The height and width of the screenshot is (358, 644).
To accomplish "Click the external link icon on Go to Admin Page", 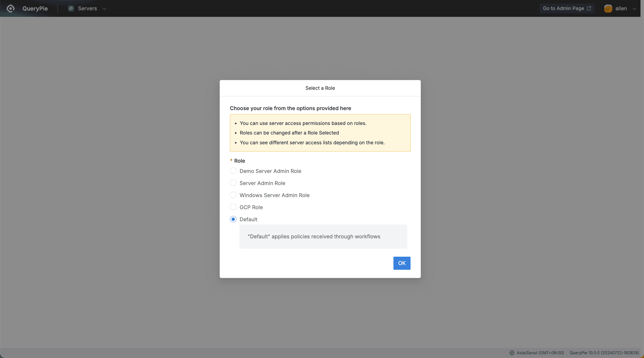I will point(589,8).
